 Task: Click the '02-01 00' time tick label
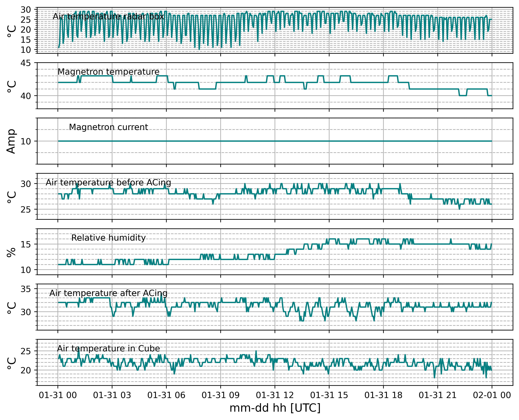(492, 395)
